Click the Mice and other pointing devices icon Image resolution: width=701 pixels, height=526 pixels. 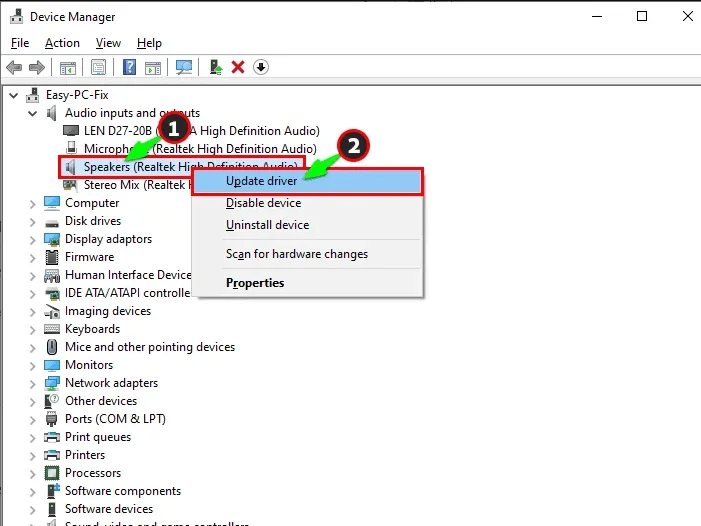pyautogui.click(x=52, y=347)
